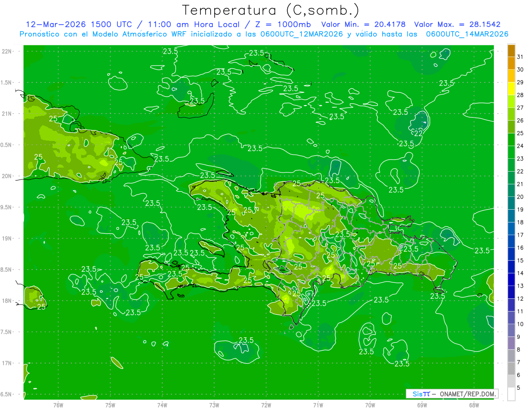Click the color legend number 15
The image size is (532, 411).
point(520,260)
